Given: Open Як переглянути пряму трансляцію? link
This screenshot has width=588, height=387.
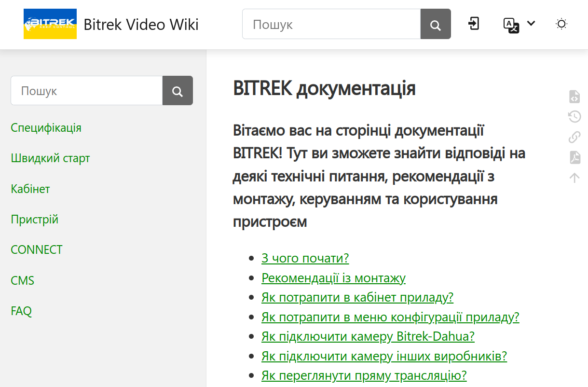Looking at the screenshot, I should (x=364, y=375).
